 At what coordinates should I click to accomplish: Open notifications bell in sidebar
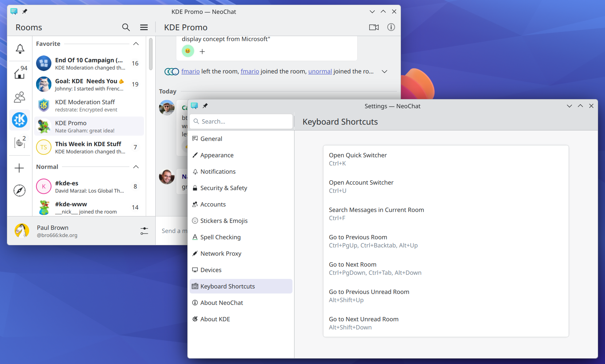(x=20, y=49)
